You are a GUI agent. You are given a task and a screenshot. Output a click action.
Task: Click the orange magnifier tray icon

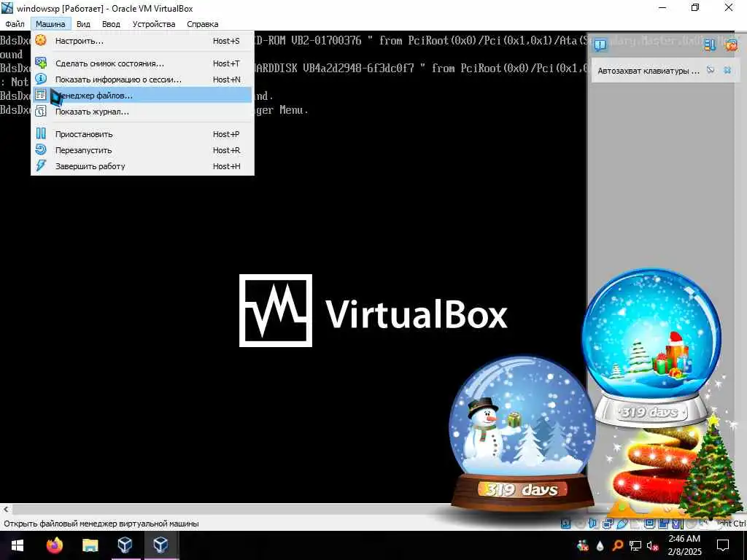click(617, 545)
